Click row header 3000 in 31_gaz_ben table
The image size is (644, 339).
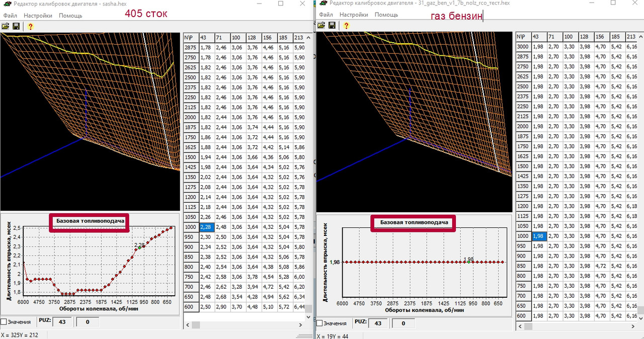[524, 46]
